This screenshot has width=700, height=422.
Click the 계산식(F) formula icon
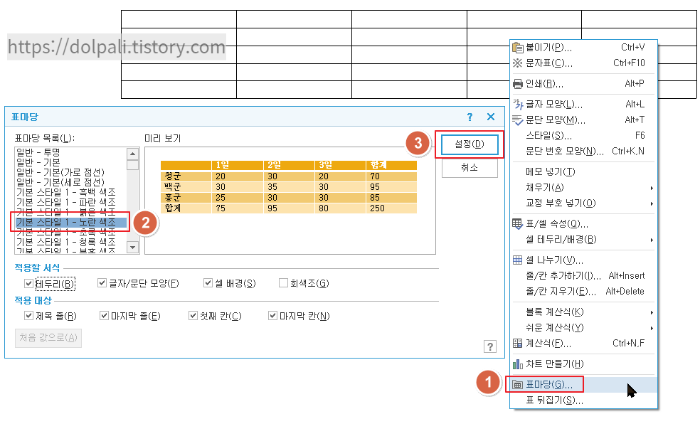517,343
